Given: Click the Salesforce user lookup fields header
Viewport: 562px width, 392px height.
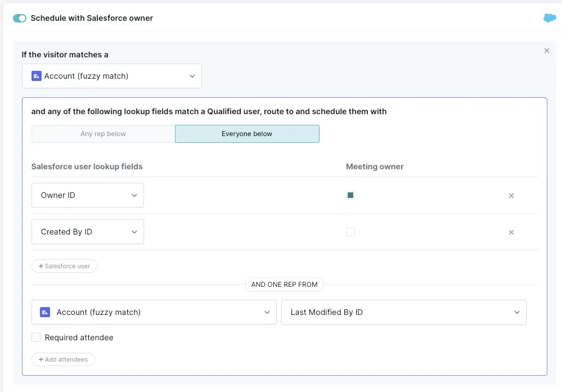Looking at the screenshot, I should 87,166.
